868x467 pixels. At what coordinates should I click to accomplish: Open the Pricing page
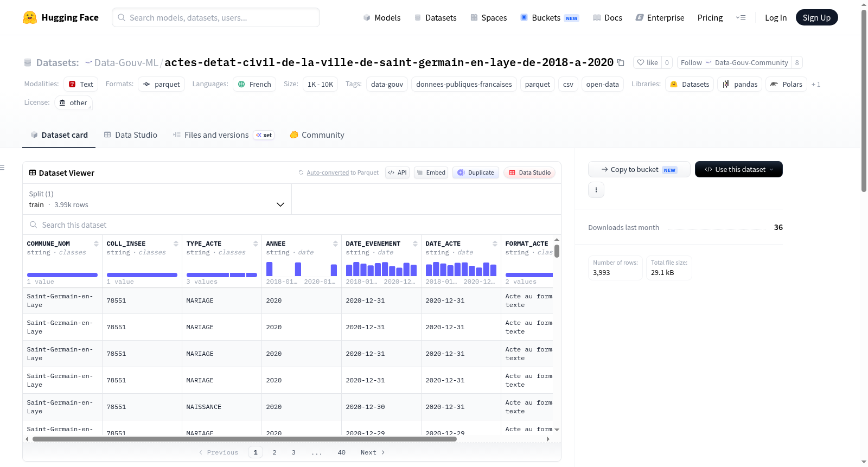click(x=710, y=18)
